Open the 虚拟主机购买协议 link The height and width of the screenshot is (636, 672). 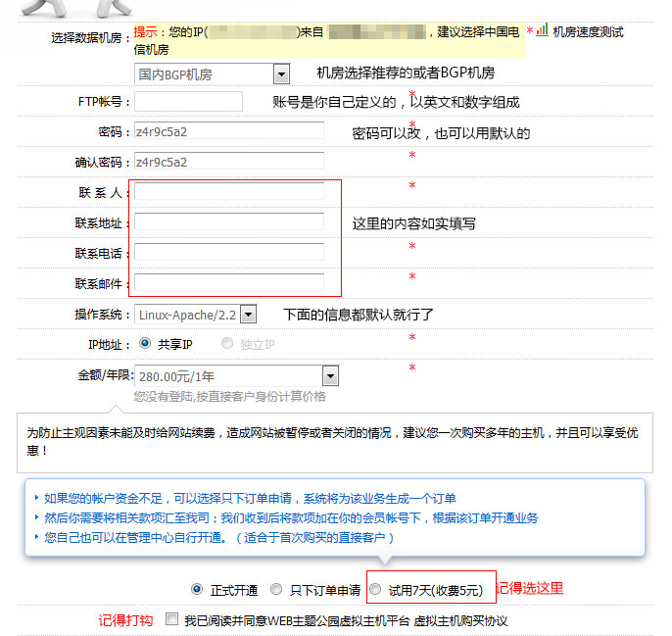click(460, 621)
